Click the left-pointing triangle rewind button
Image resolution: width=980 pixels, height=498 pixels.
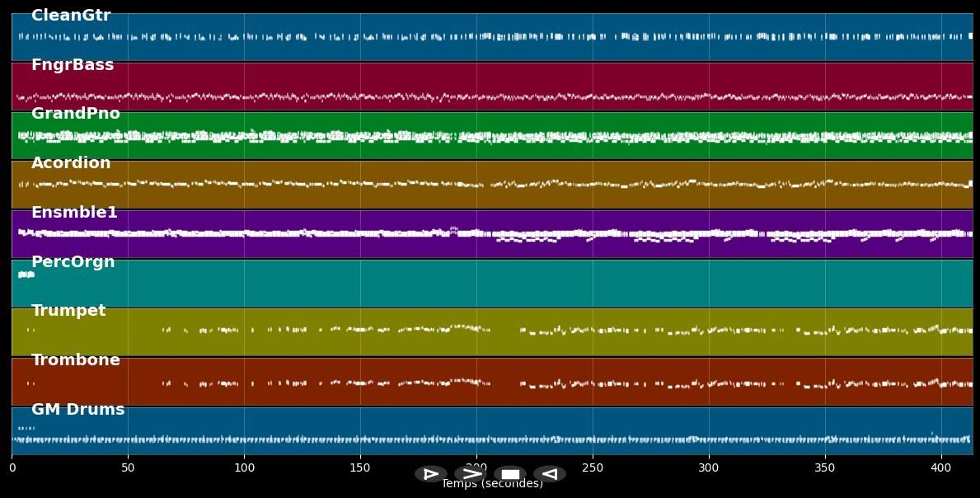click(549, 474)
